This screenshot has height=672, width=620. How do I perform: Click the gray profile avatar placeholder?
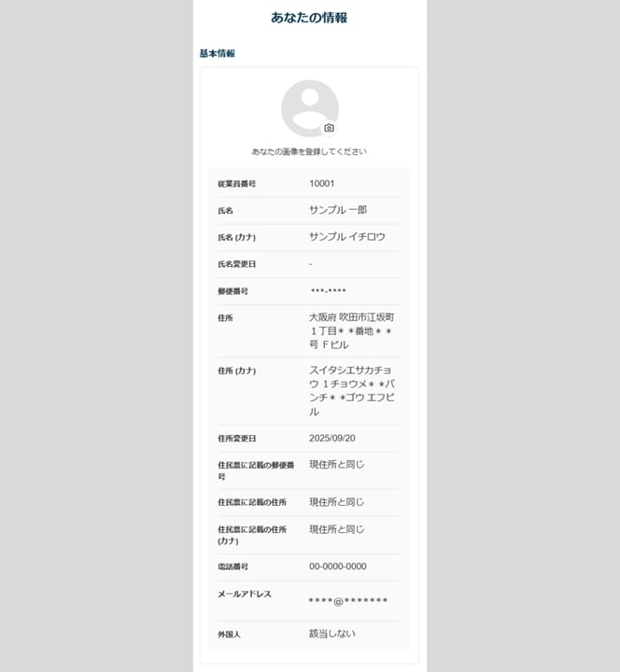tap(308, 107)
